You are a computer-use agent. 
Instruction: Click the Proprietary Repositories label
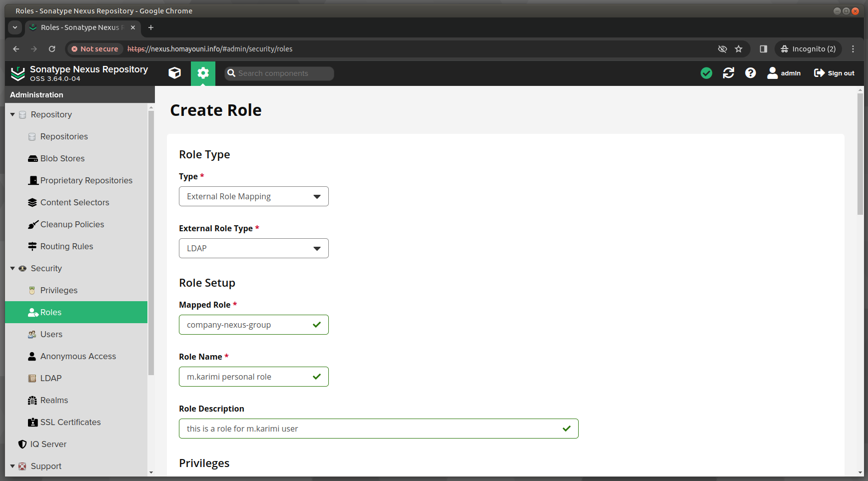coord(86,181)
